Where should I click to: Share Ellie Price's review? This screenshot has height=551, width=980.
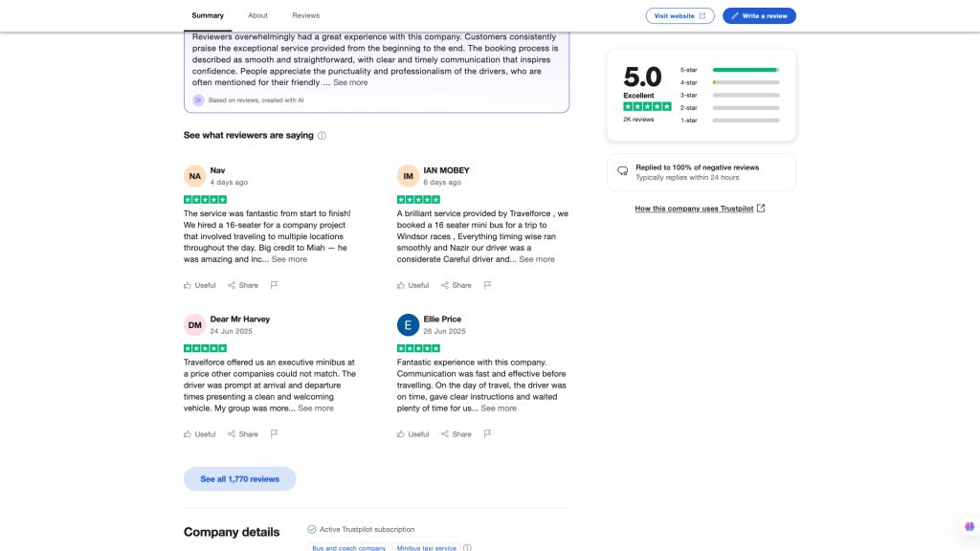457,434
